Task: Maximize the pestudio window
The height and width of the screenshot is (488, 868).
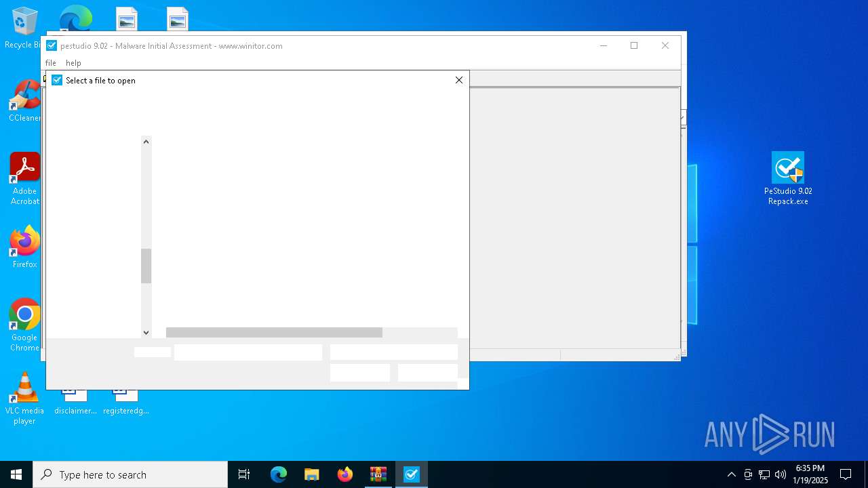Action: click(x=634, y=45)
